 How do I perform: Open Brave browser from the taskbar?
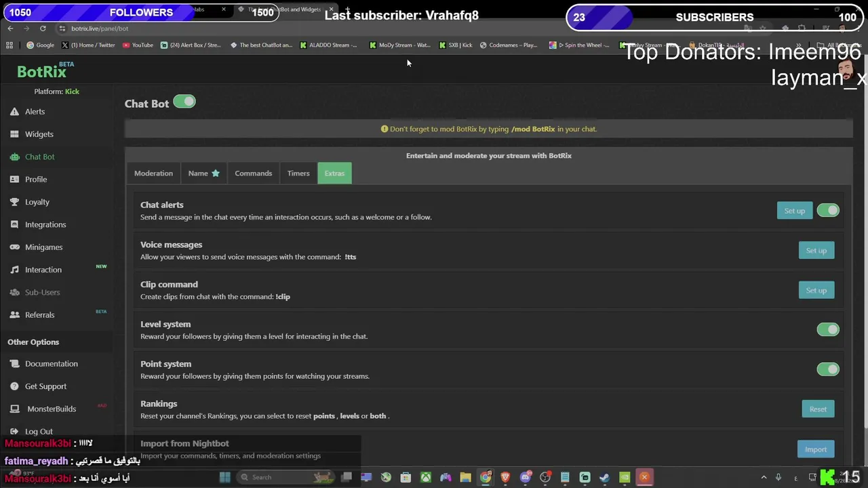pos(505,477)
